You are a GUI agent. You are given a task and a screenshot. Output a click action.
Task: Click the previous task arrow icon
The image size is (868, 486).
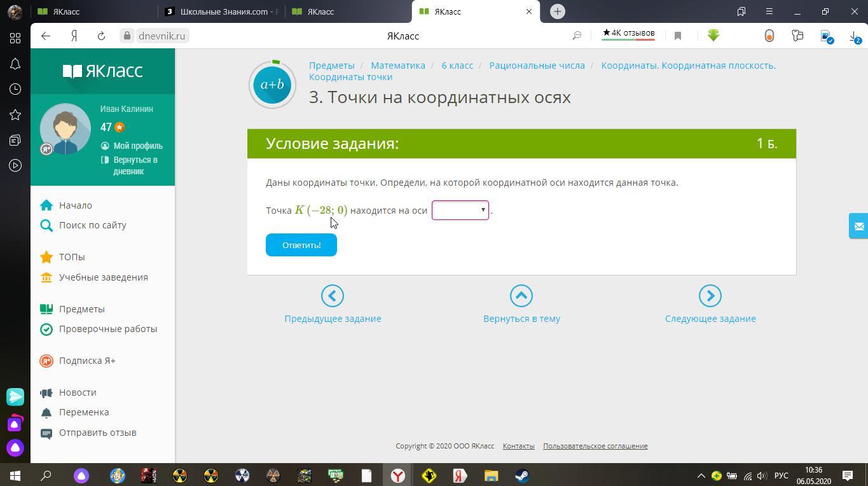(333, 296)
